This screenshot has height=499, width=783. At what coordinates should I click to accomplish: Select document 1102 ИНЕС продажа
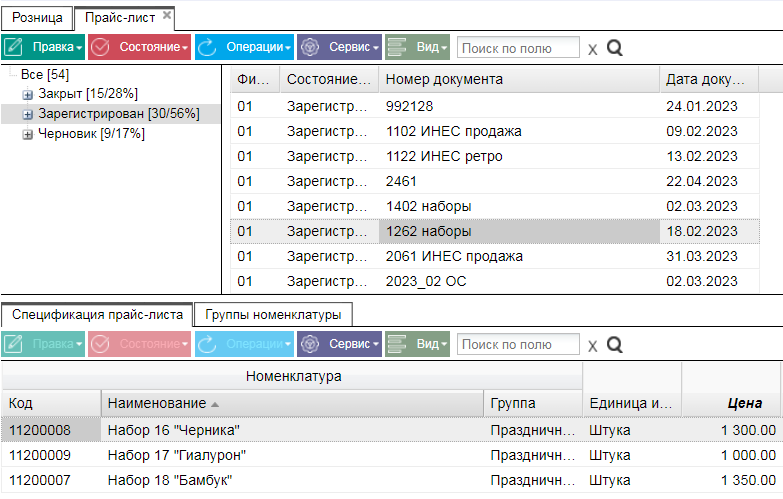click(495, 131)
